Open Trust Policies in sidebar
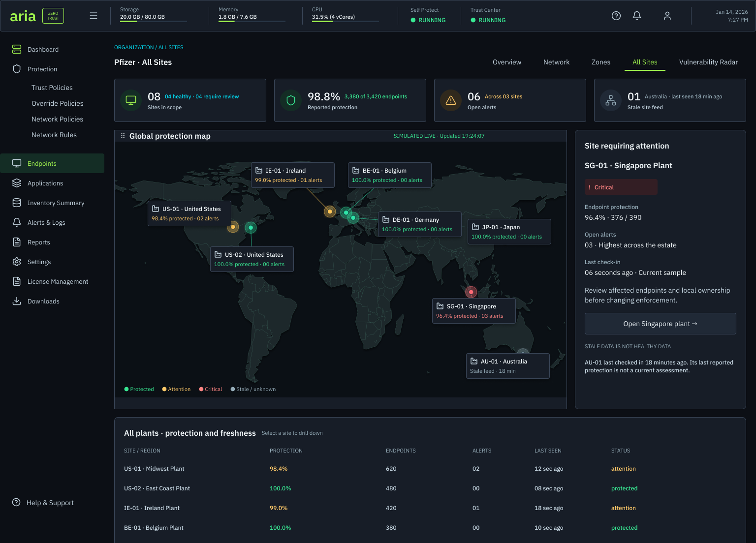756x543 pixels. pyautogui.click(x=52, y=88)
